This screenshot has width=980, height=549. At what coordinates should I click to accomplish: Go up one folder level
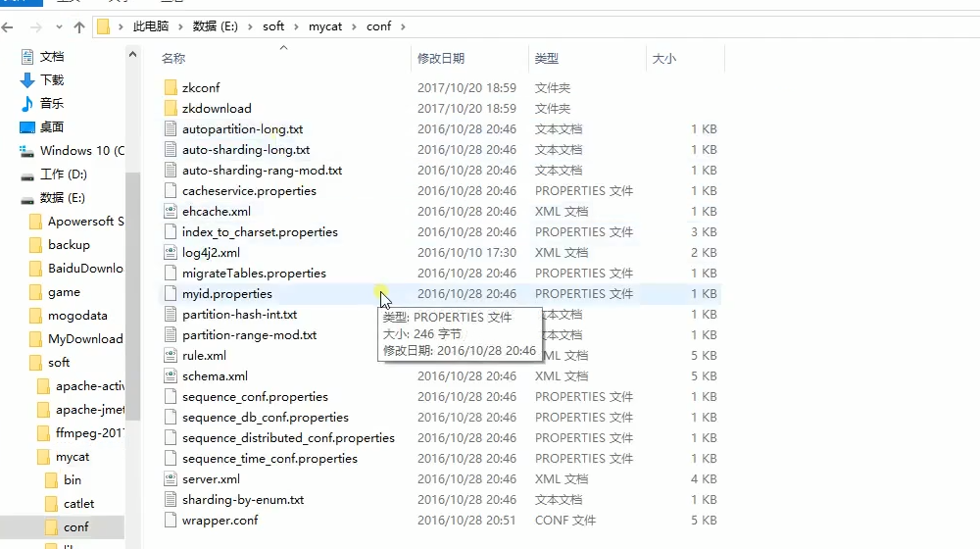(78, 26)
